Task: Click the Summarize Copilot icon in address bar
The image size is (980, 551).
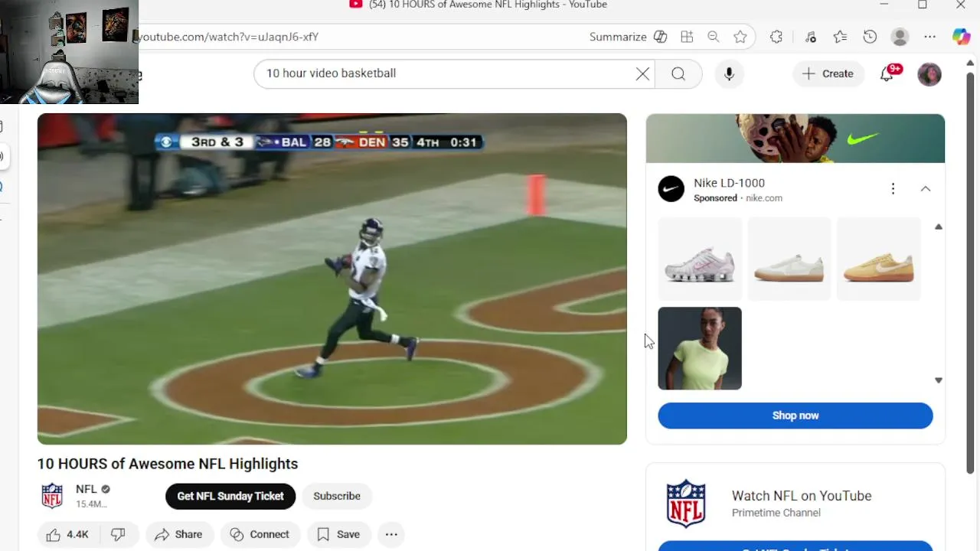Action: tap(661, 37)
